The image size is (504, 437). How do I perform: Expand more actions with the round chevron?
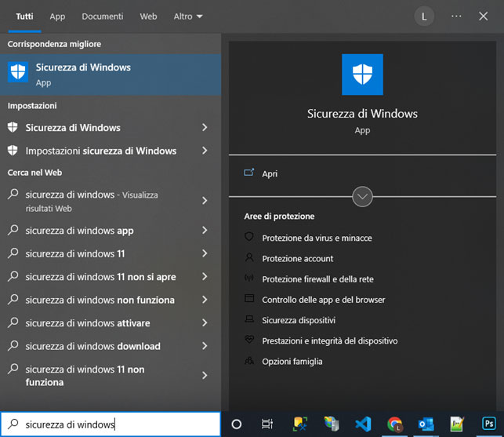[362, 197]
